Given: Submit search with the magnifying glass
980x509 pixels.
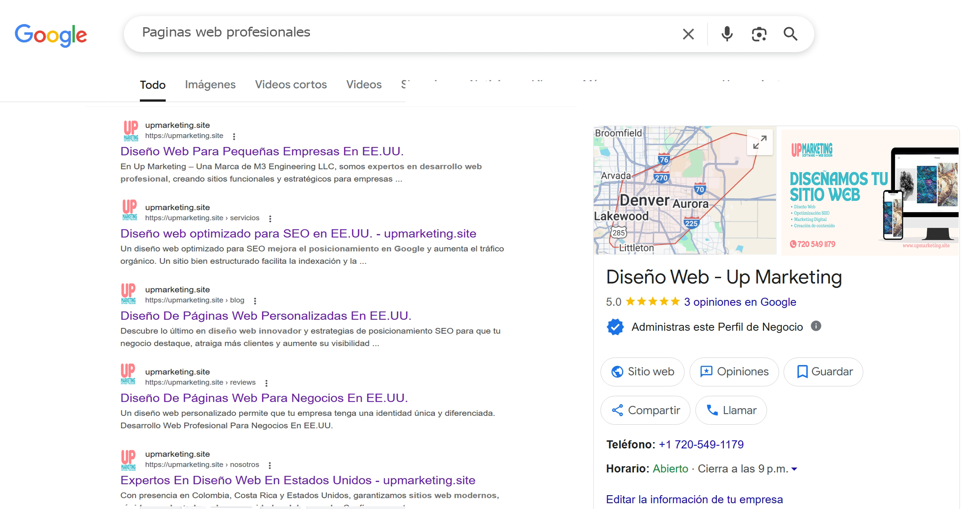Looking at the screenshot, I should pos(791,34).
